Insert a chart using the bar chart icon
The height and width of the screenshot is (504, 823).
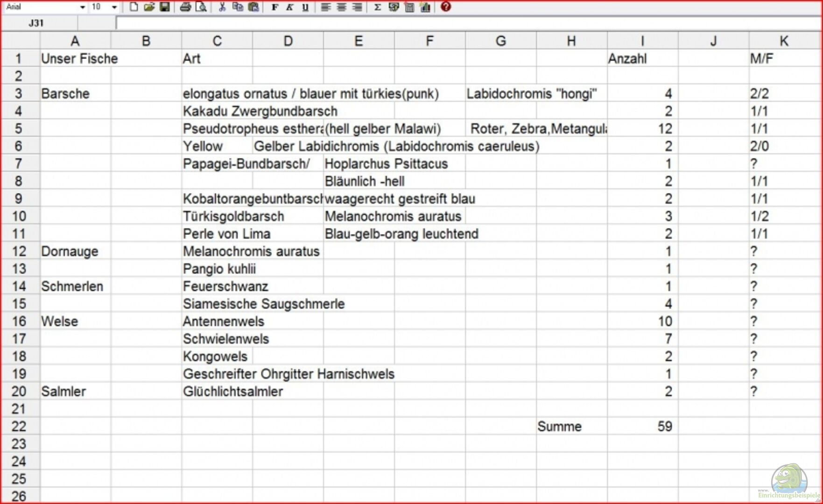(x=425, y=7)
